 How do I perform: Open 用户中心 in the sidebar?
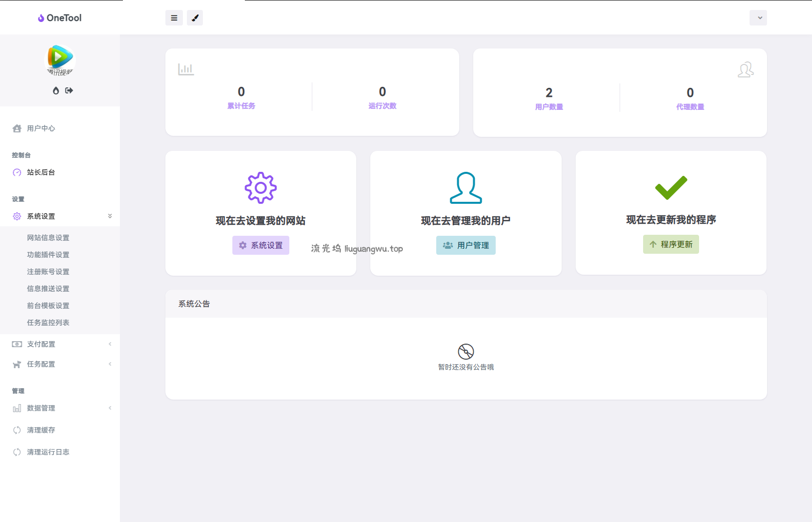[41, 128]
